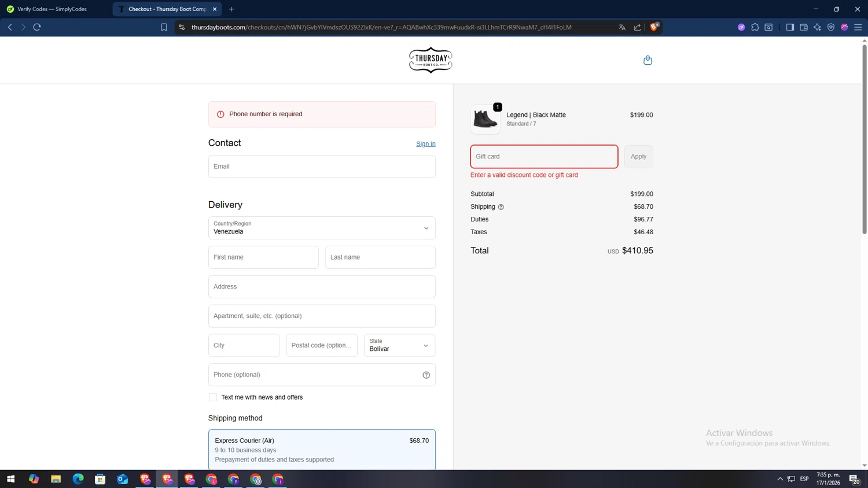The height and width of the screenshot is (488, 868).
Task: Click the Duties value $96.77
Action: coord(643,220)
